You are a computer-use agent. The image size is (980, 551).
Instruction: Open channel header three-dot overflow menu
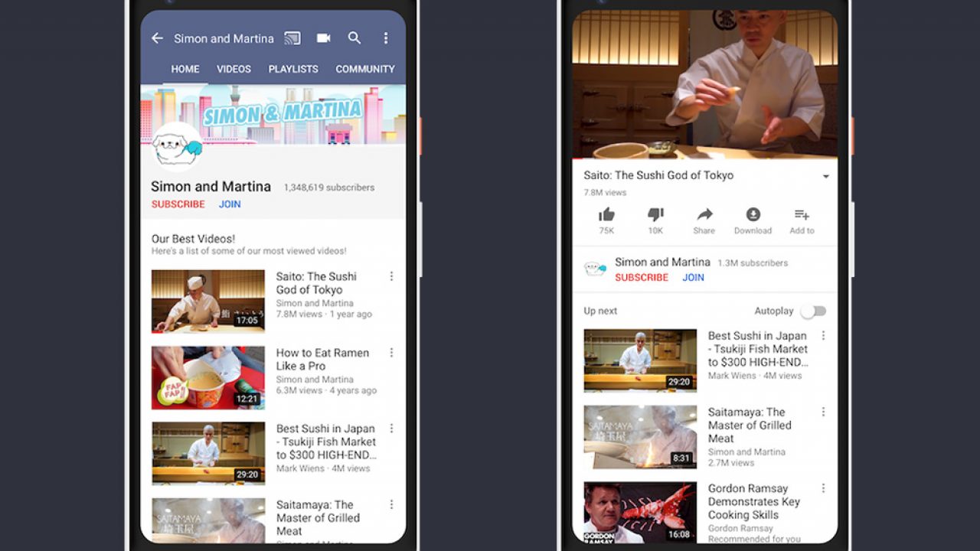pos(386,38)
